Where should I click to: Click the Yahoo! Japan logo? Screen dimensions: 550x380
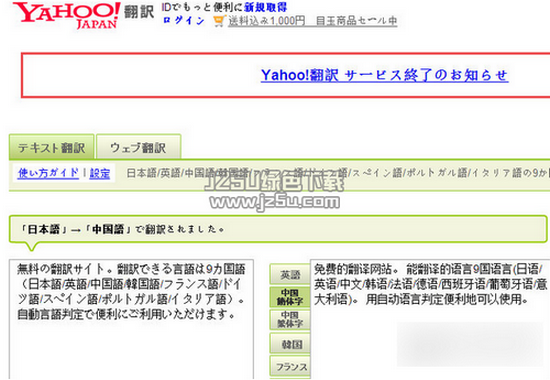pos(67,15)
